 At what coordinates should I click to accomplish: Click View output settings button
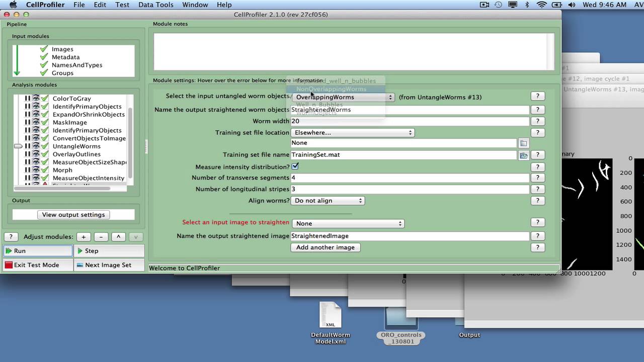tap(73, 215)
